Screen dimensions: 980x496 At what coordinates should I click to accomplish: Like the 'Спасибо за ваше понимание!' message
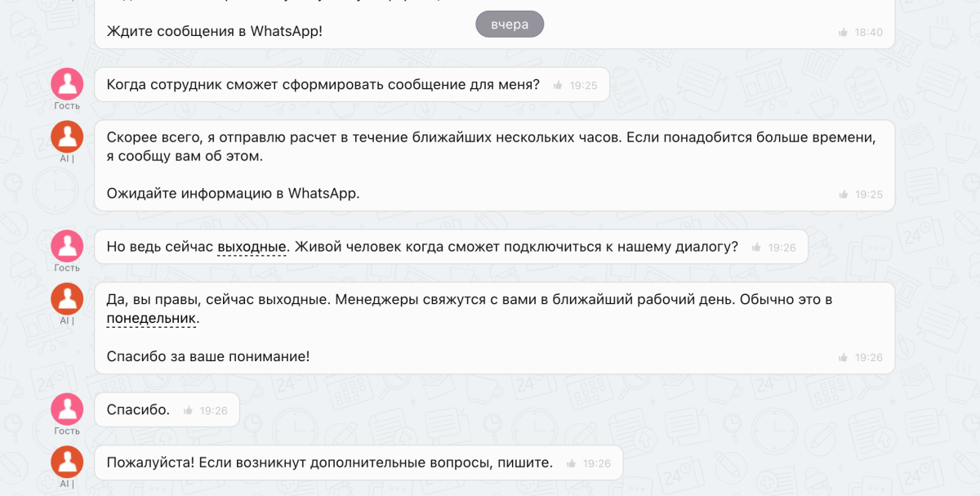click(843, 358)
